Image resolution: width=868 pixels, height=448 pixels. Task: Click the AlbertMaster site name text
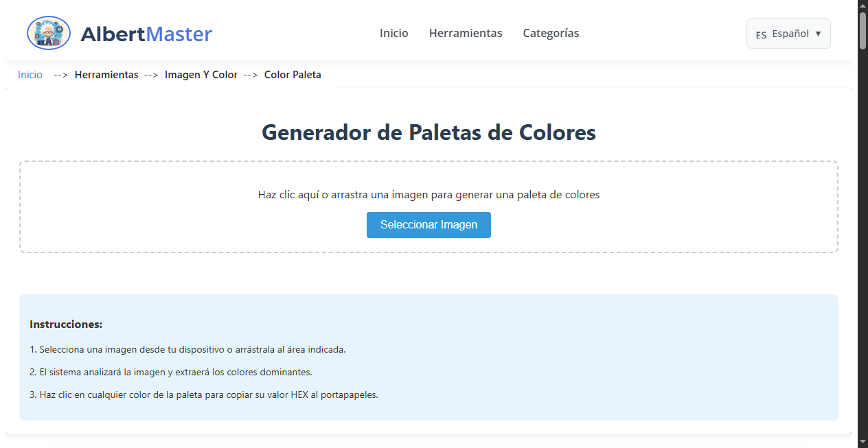coord(146,33)
